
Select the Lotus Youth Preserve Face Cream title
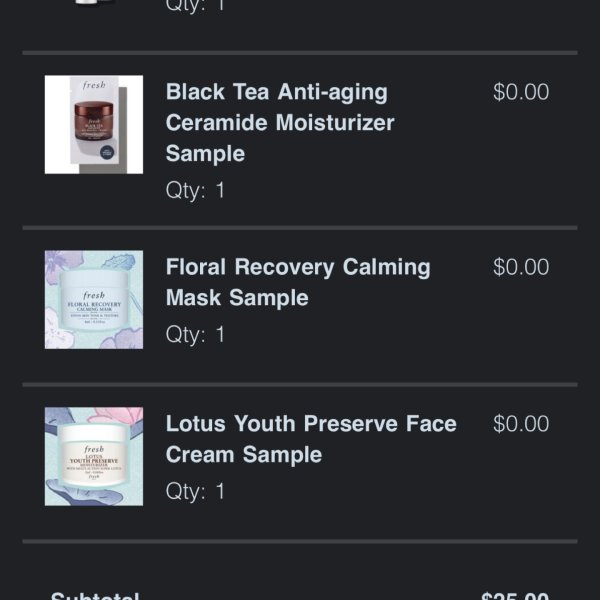pos(311,439)
